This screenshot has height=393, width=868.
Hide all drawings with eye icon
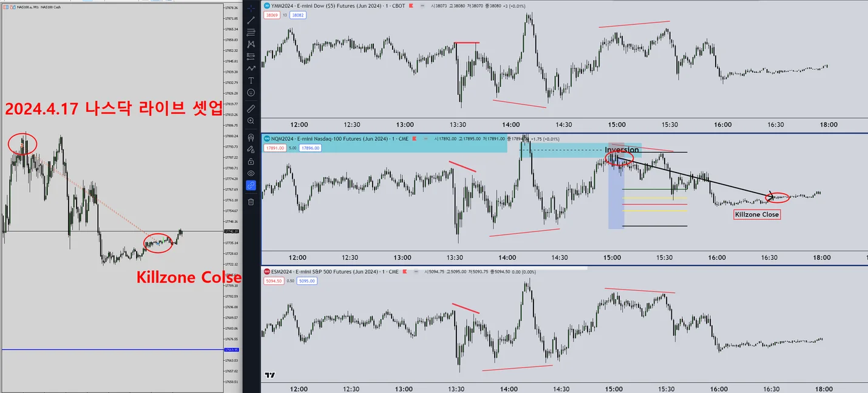[x=251, y=173]
